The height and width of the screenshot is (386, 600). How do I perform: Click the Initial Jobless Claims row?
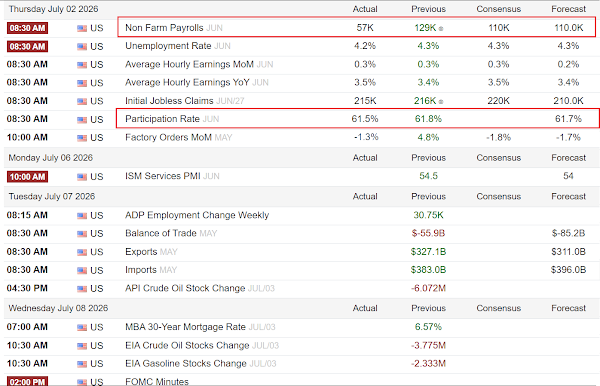click(302, 101)
